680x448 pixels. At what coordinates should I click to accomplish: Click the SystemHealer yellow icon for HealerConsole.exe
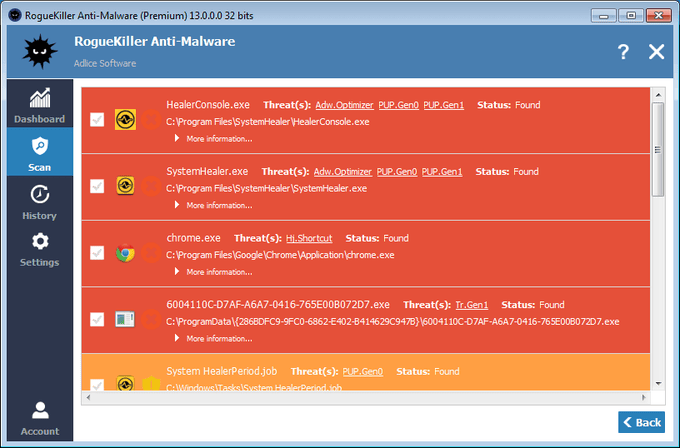click(x=125, y=120)
